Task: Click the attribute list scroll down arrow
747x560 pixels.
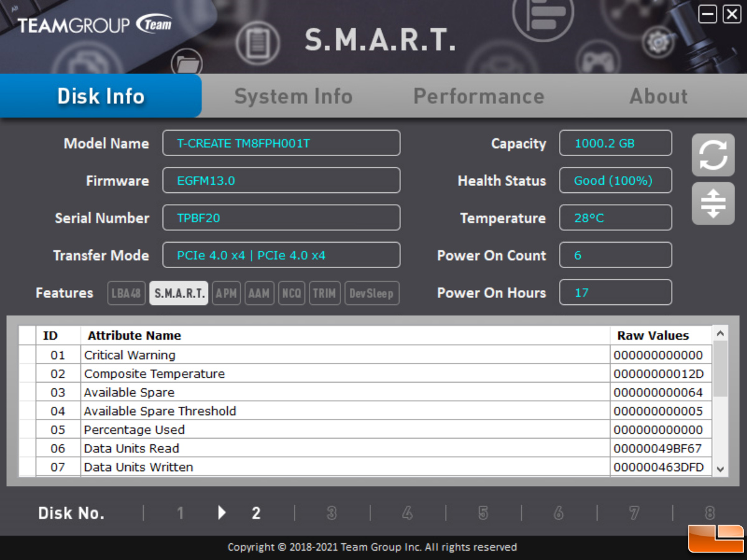Action: (x=720, y=469)
